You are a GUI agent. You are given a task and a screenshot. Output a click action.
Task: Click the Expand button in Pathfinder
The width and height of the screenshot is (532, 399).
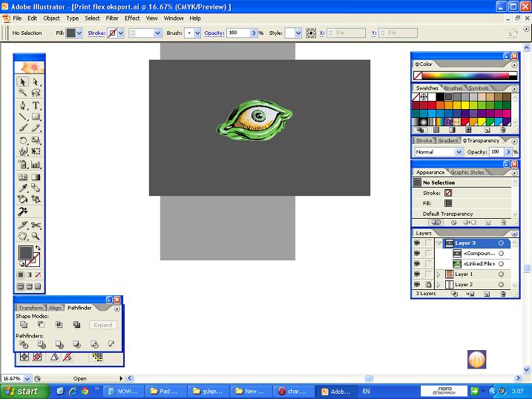[103, 325]
